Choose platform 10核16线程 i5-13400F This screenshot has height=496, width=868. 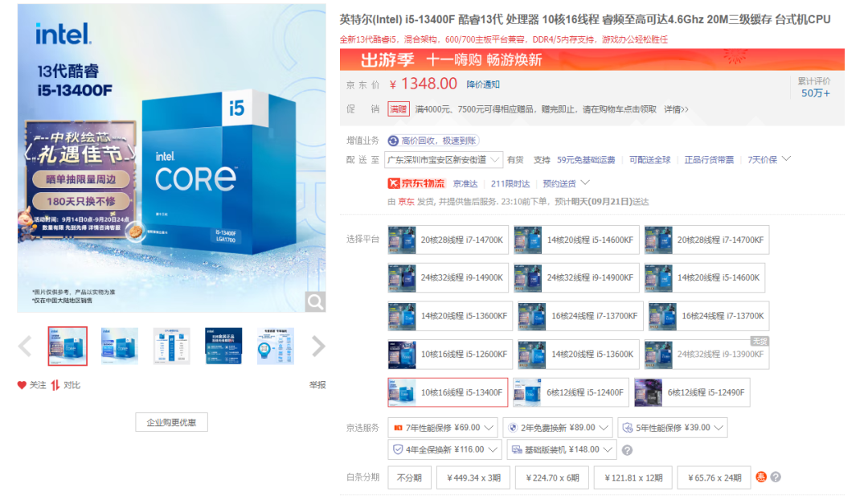(x=448, y=392)
